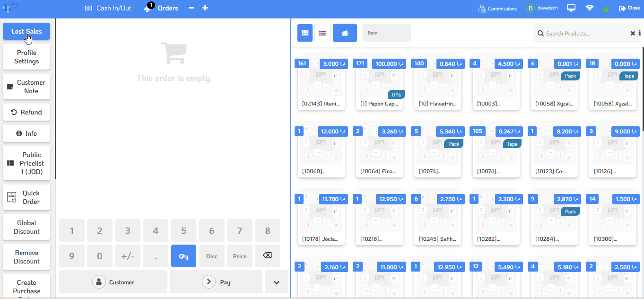Click numpad key 8
The height and width of the screenshot is (299, 644).
point(268,231)
